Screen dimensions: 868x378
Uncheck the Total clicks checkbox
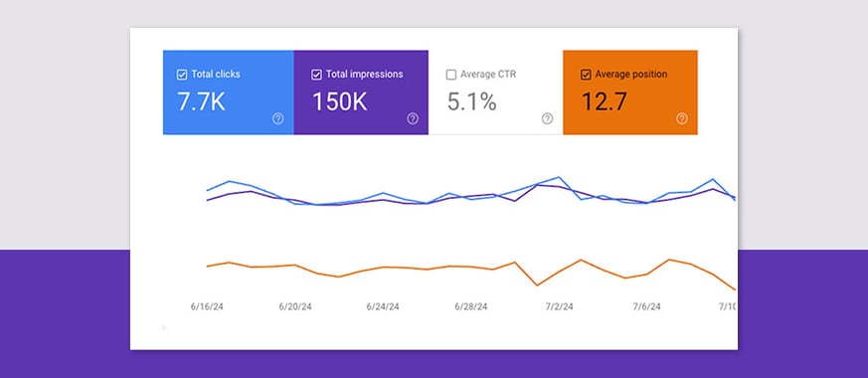pyautogui.click(x=182, y=75)
